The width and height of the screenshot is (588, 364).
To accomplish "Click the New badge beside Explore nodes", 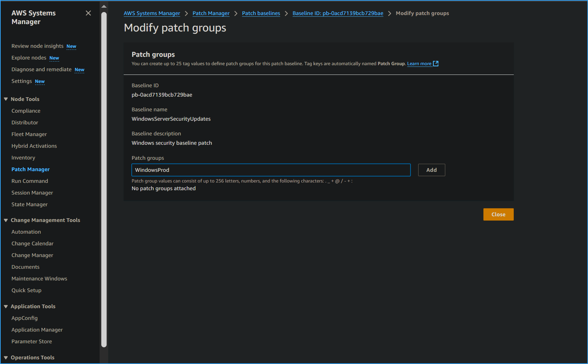I will (54, 58).
